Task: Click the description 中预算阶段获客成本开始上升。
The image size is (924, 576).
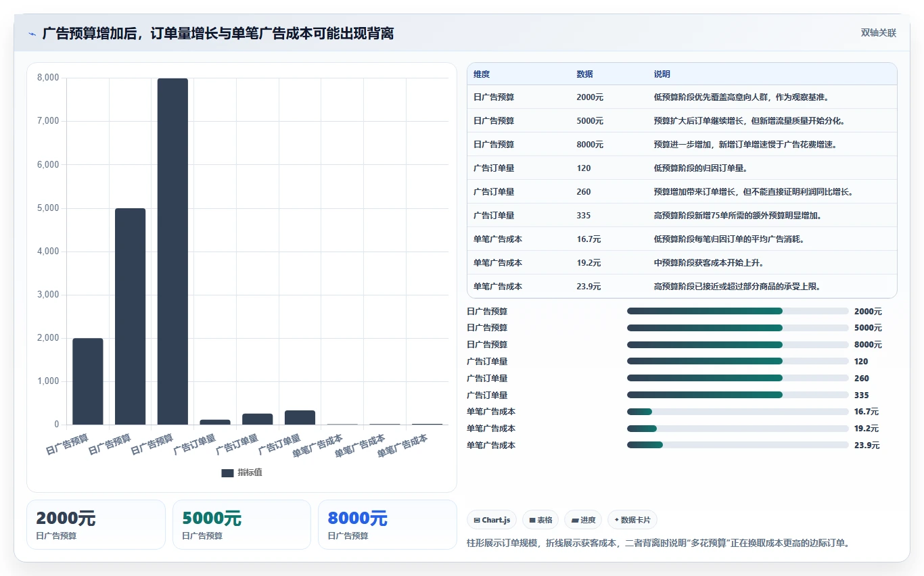Action: click(708, 263)
